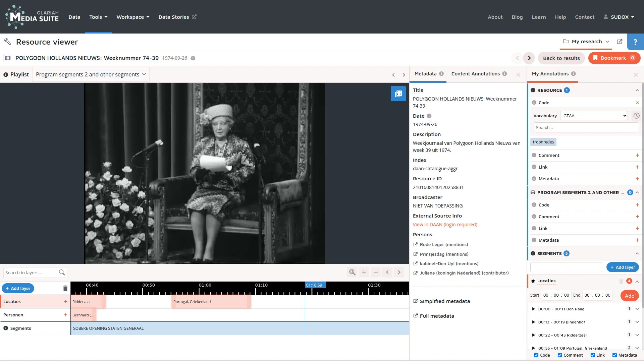The height and width of the screenshot is (362, 644).
Task: Click Back to results button
Action: 561,58
